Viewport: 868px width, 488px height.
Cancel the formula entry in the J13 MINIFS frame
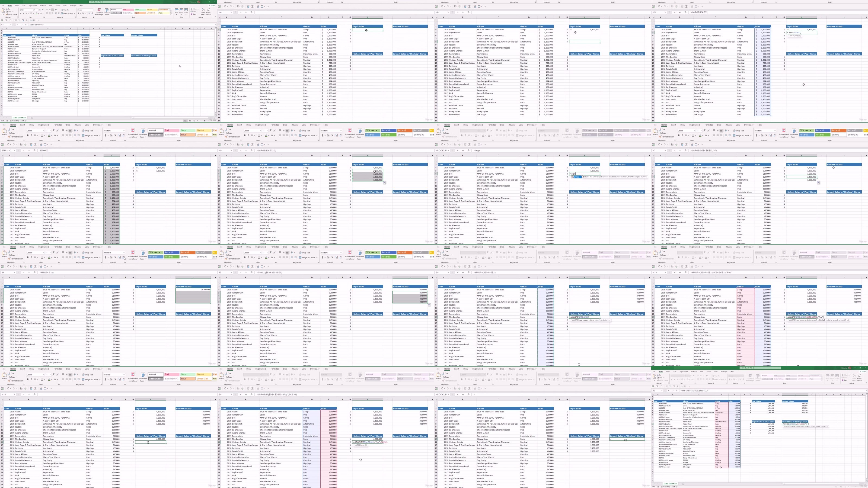click(x=669, y=391)
